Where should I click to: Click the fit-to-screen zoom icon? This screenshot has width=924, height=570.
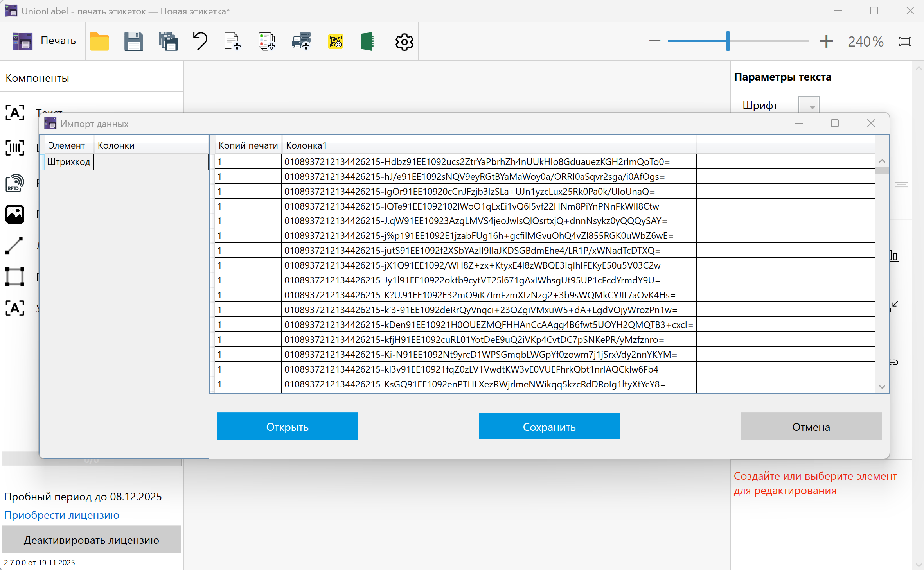coord(905,41)
